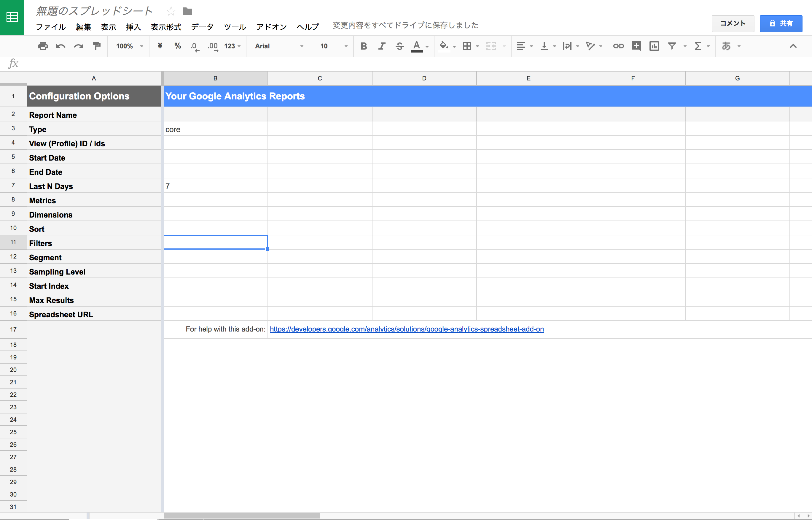Open the text color picker

pyautogui.click(x=417, y=46)
